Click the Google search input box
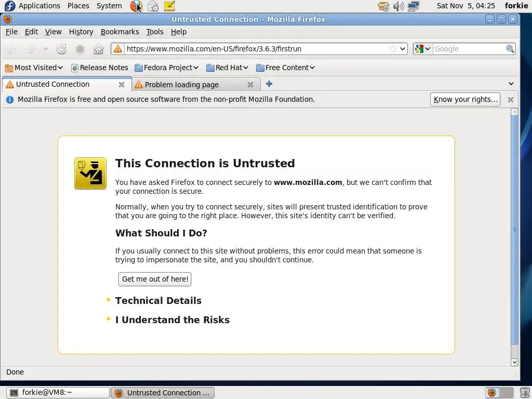Screen dimensions: 532x399 469,49
